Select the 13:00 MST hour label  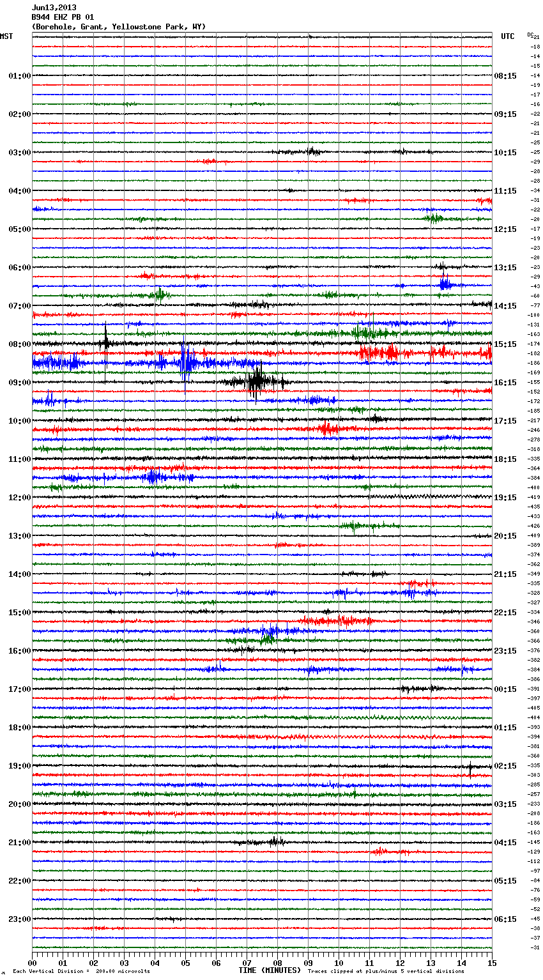tap(19, 536)
